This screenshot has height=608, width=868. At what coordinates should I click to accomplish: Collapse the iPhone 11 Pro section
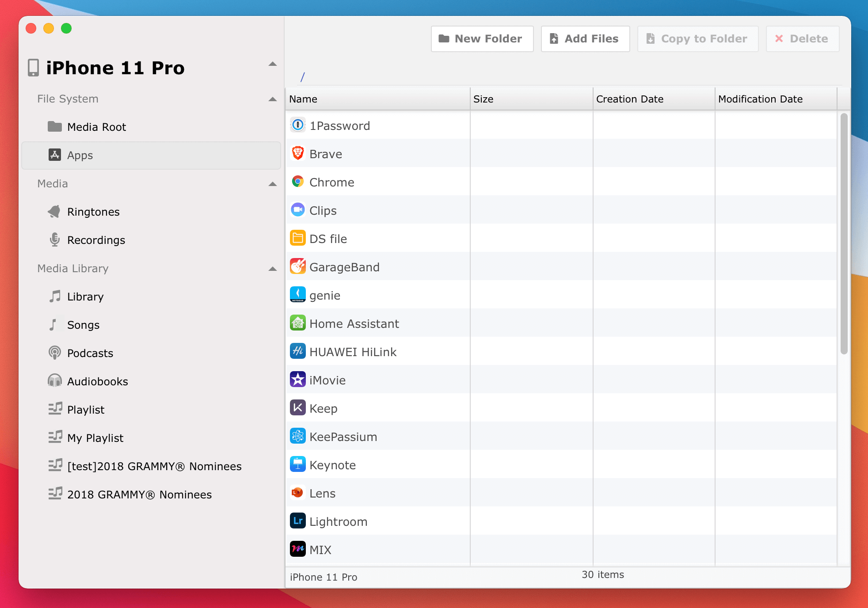click(273, 64)
